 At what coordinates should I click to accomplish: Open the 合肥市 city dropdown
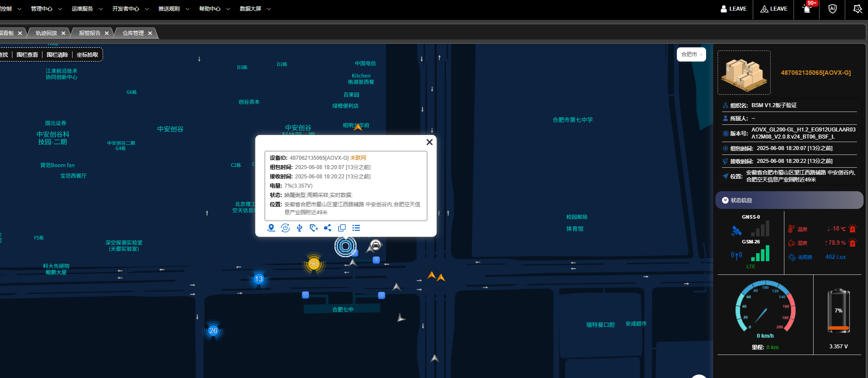tap(691, 54)
